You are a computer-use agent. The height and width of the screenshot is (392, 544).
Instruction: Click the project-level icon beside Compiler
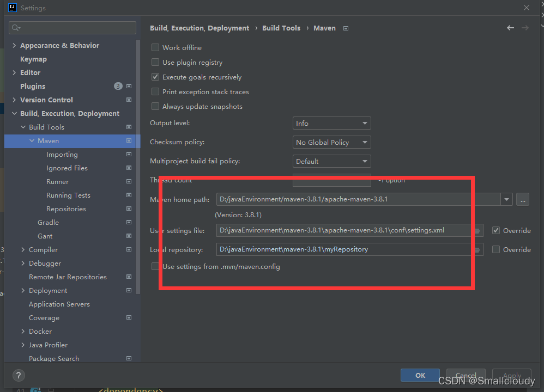coord(129,249)
